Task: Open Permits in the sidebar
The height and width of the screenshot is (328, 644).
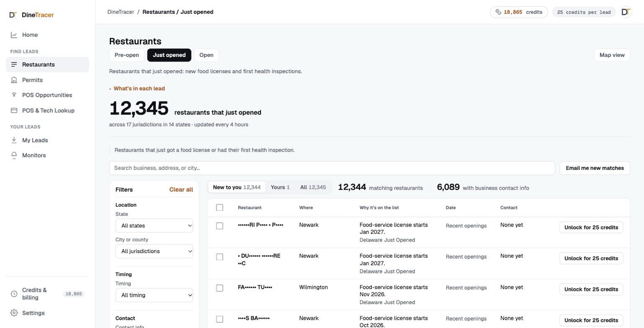Action: coord(47,80)
